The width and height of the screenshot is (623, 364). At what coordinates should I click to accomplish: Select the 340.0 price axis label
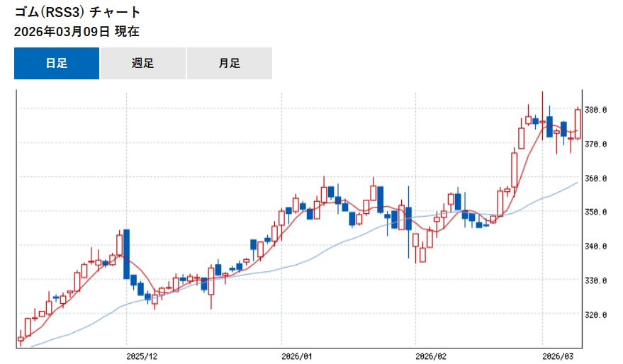[x=596, y=246]
